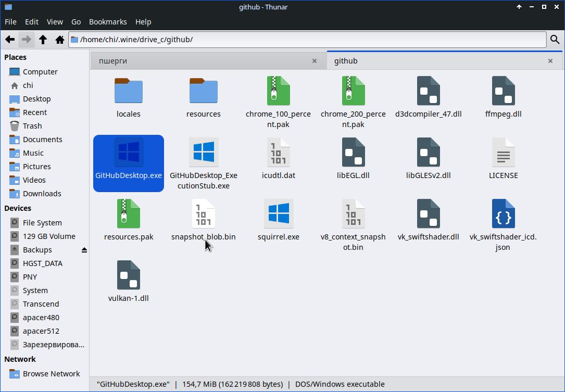Click the forward navigation arrow

coord(27,40)
